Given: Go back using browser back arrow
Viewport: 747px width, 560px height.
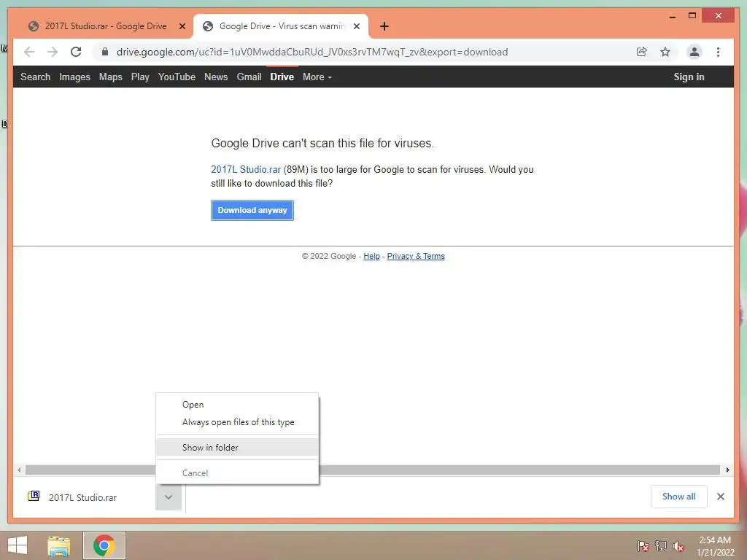Looking at the screenshot, I should pyautogui.click(x=29, y=52).
